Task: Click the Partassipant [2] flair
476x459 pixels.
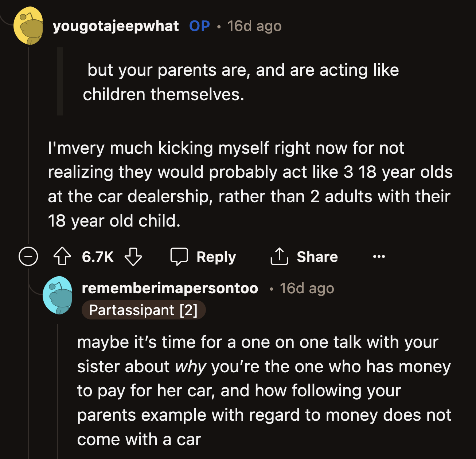Action: tap(143, 310)
